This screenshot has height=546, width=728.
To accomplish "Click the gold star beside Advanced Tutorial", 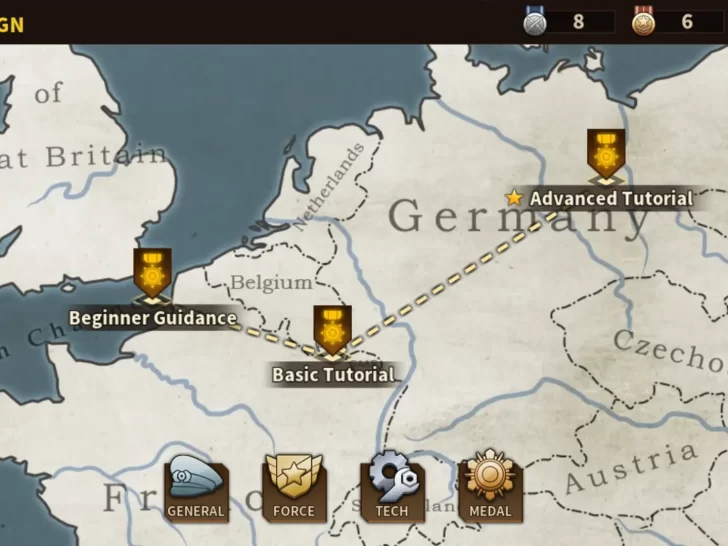I will pos(514,198).
